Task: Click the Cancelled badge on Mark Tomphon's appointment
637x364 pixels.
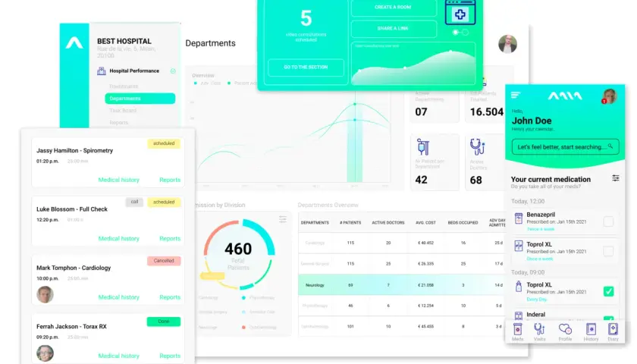Action: [164, 261]
